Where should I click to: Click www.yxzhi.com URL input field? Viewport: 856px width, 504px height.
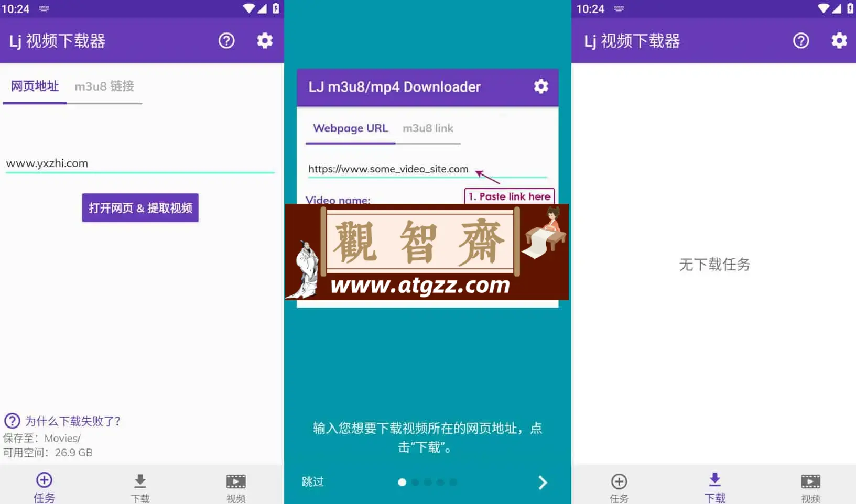[140, 163]
